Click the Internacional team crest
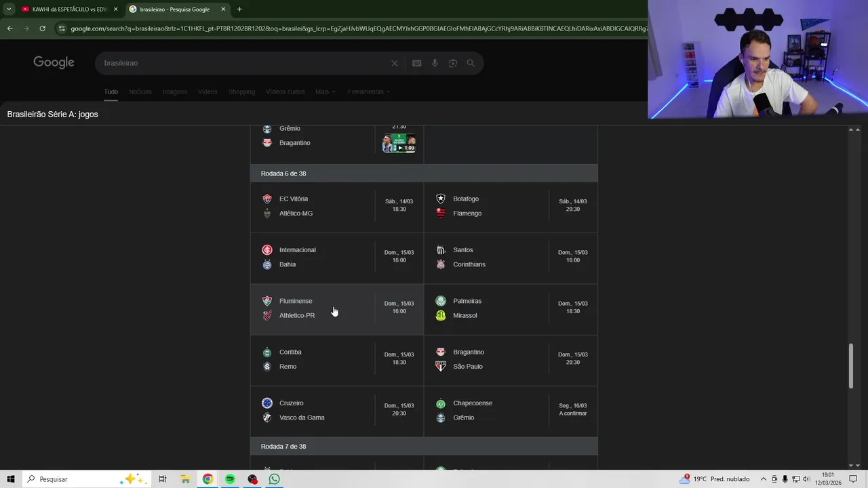868x488 pixels. click(267, 250)
